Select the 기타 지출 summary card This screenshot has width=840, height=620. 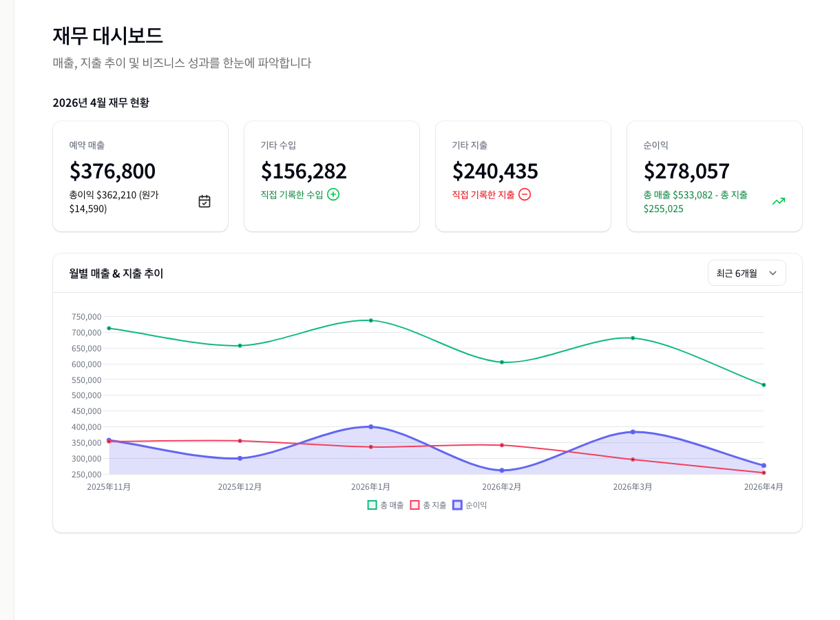click(523, 176)
